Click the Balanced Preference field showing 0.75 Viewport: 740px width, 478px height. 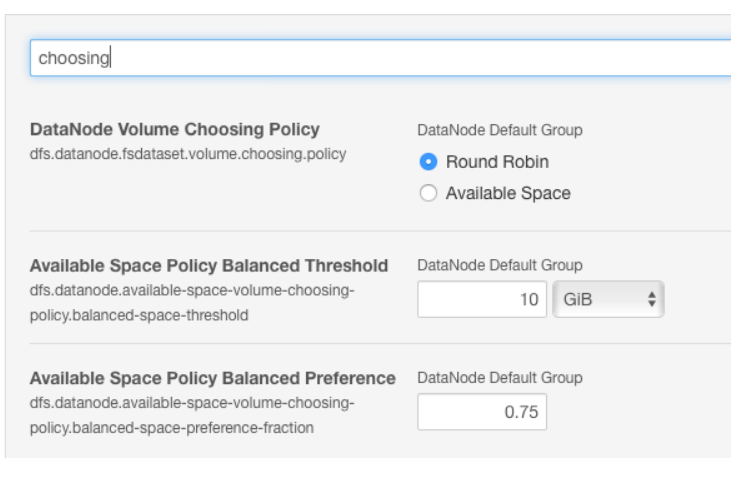pos(481,411)
